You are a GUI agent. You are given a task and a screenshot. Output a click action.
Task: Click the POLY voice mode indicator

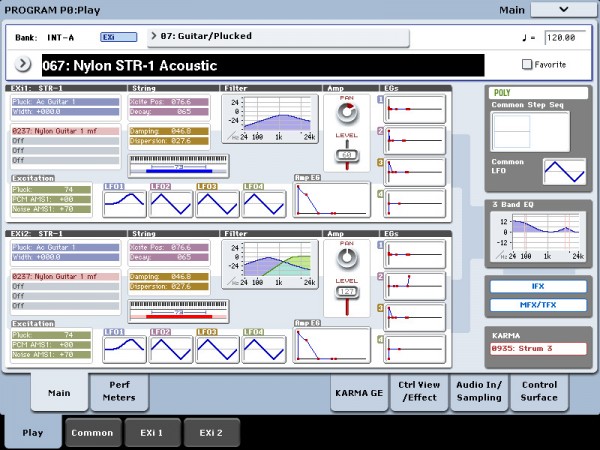(538, 93)
